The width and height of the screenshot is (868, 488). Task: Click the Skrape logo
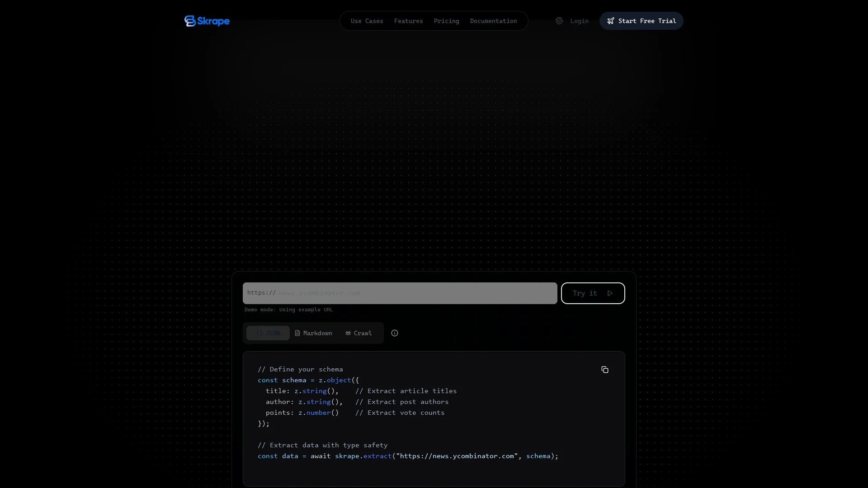207,21
